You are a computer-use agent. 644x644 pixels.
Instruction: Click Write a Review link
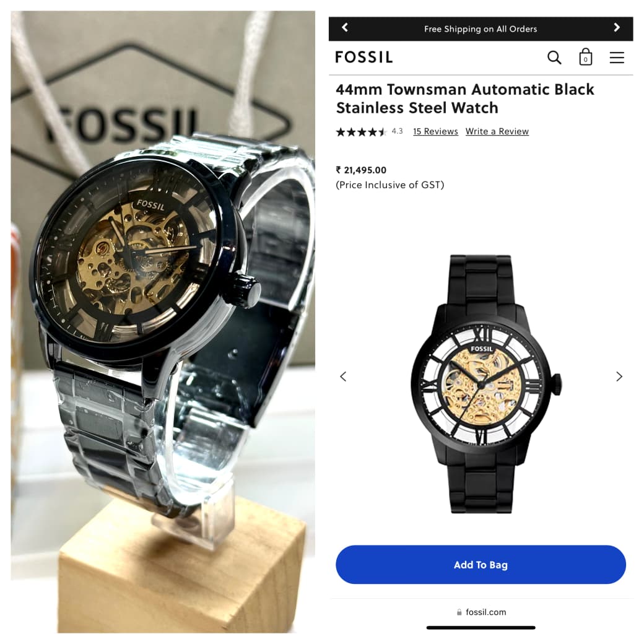coord(497,131)
